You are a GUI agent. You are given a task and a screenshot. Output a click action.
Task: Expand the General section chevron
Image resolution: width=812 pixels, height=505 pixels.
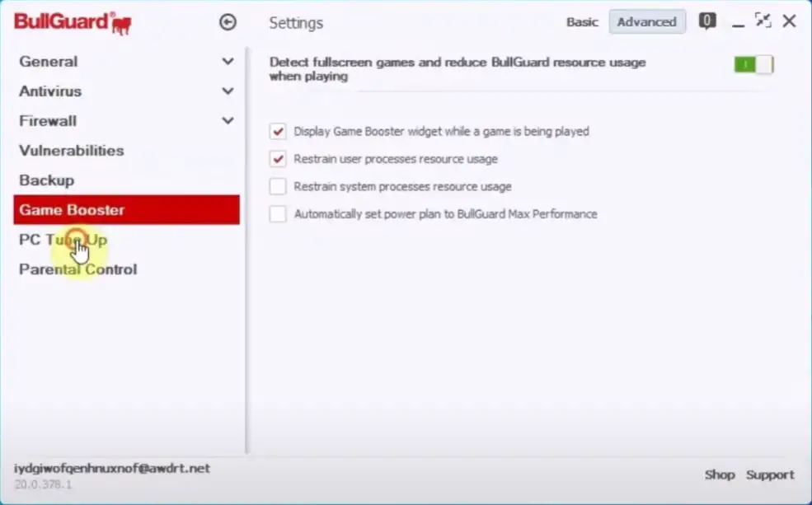coord(228,62)
